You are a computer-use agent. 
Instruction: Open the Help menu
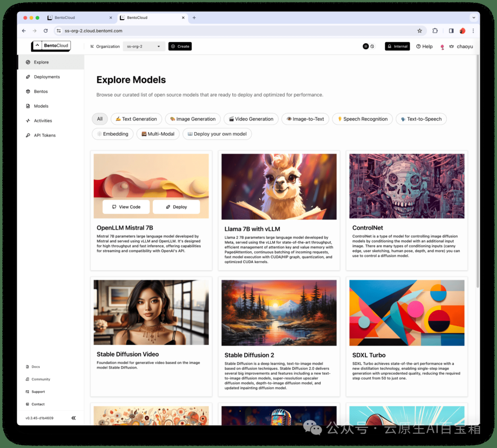[x=424, y=47]
